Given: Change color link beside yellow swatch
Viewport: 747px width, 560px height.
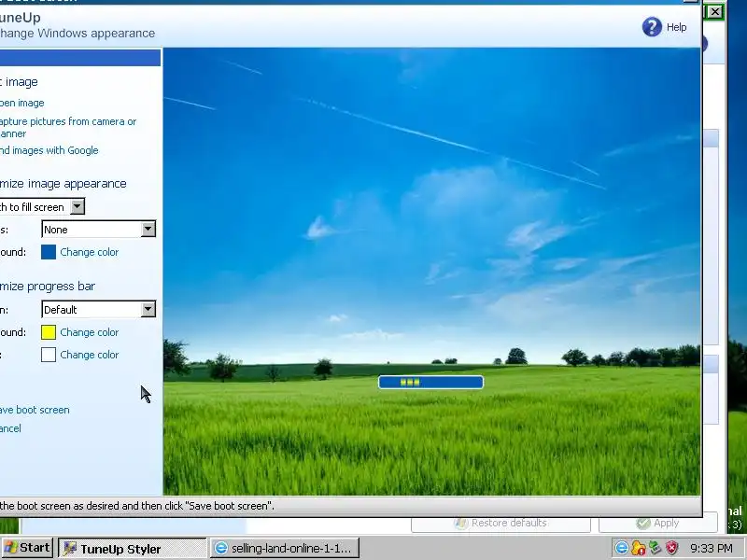Looking at the screenshot, I should (89, 332).
